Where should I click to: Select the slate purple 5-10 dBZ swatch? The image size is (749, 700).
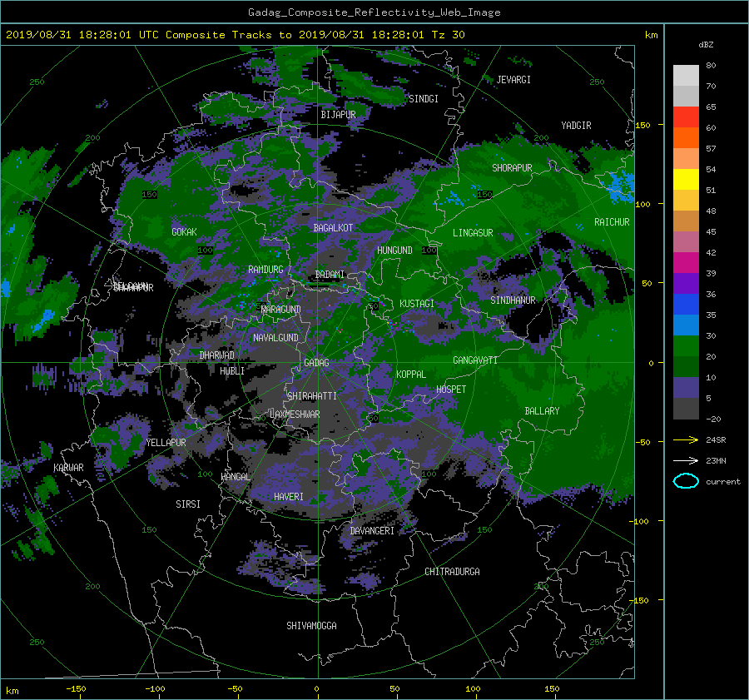point(686,388)
